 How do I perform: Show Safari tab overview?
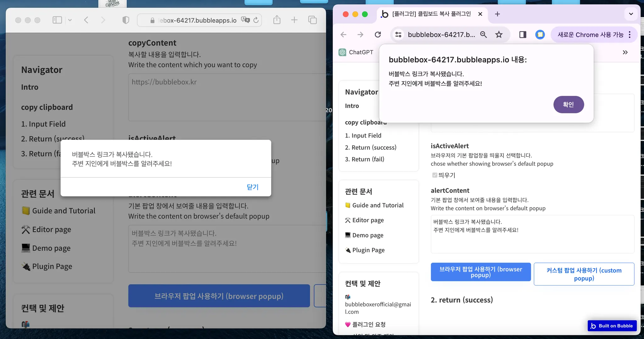[x=312, y=20]
